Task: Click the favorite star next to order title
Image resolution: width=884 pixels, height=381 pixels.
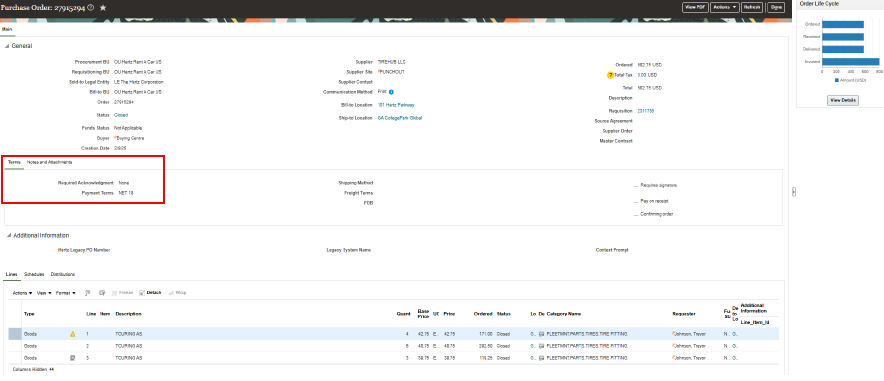Action: (x=103, y=8)
